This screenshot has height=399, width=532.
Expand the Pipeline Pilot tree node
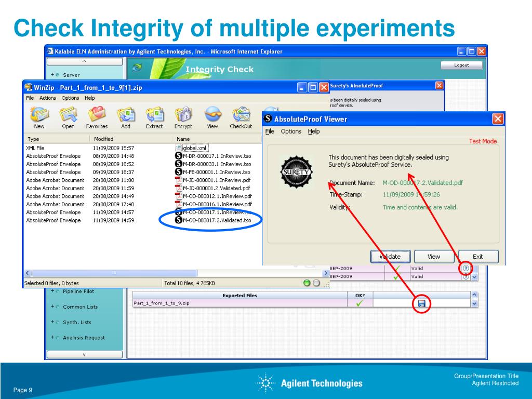pyautogui.click(x=52, y=291)
